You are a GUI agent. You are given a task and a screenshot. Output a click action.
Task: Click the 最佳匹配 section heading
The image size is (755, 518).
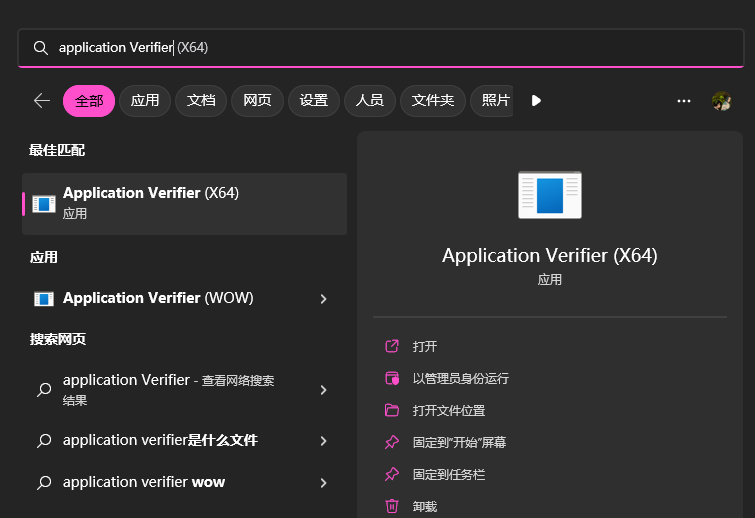click(x=57, y=150)
